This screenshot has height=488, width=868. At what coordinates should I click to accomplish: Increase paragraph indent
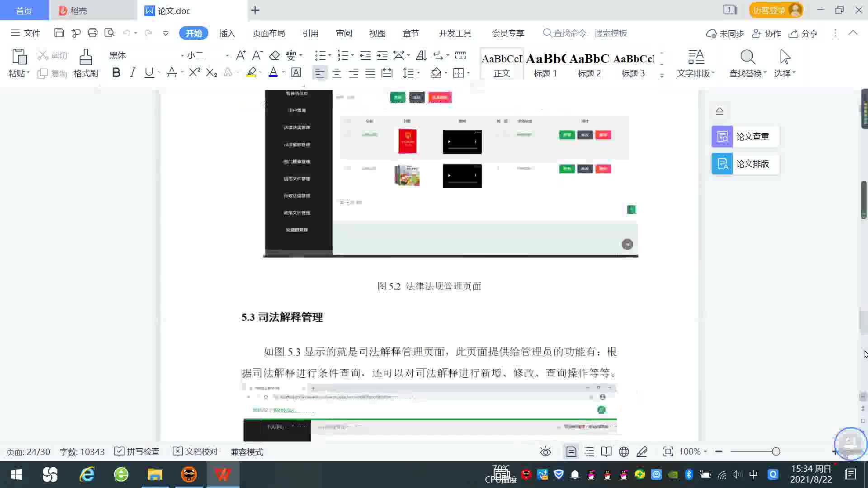point(382,55)
